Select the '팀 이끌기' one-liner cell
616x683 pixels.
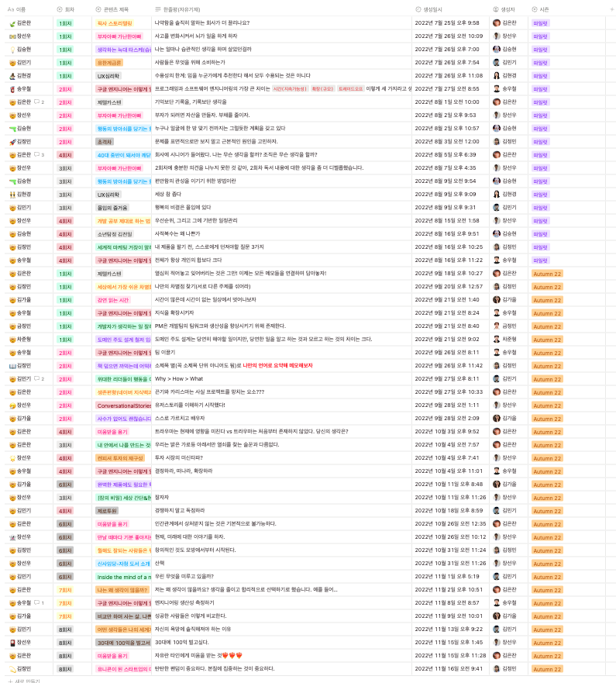point(165,353)
